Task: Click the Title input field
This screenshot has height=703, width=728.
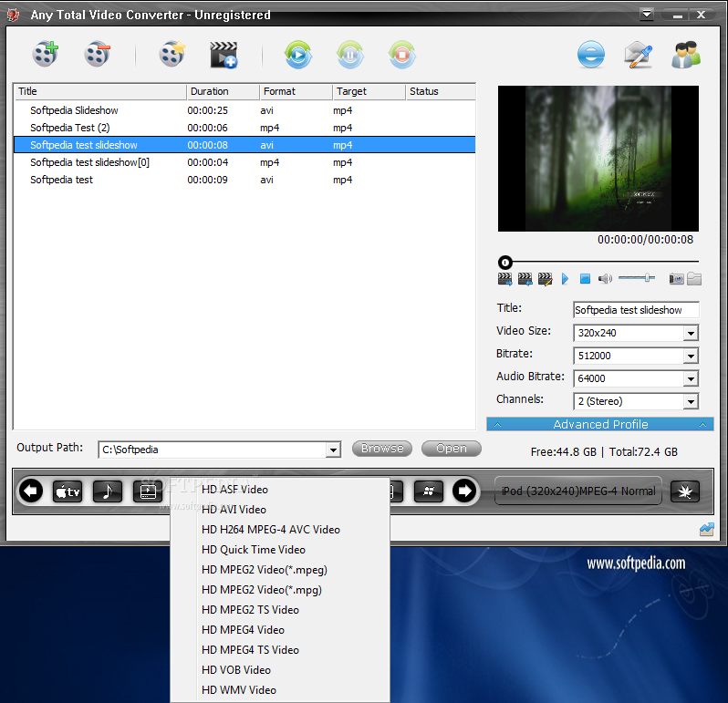Action: coord(636,310)
